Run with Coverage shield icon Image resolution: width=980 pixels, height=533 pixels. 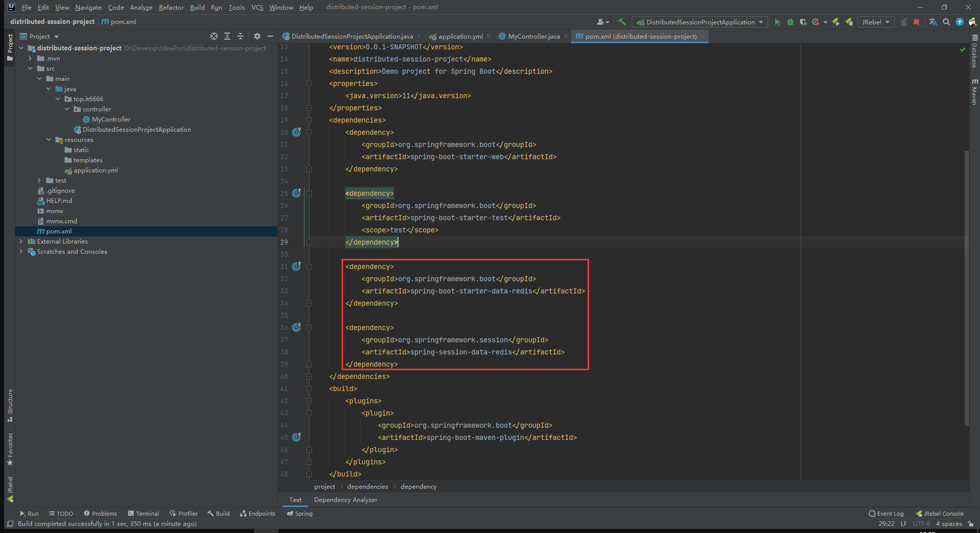(x=803, y=22)
